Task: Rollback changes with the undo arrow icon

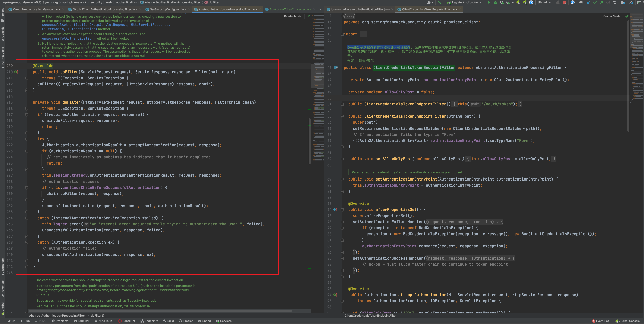Action: pyautogui.click(x=615, y=2)
